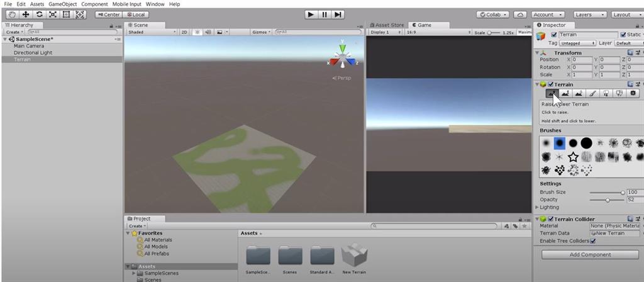This screenshot has width=644, height=282.
Task: Select the Rotate tool in the toolbar
Action: 39,14
